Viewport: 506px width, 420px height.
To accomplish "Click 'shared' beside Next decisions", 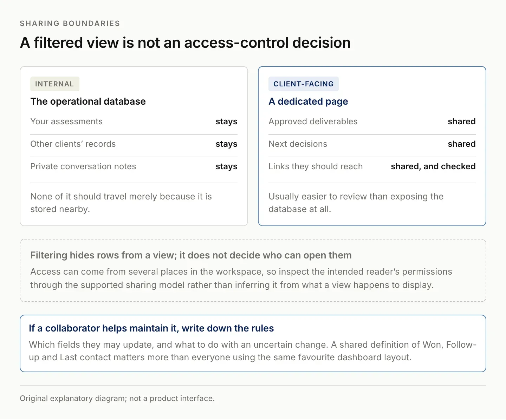I will pos(461,144).
